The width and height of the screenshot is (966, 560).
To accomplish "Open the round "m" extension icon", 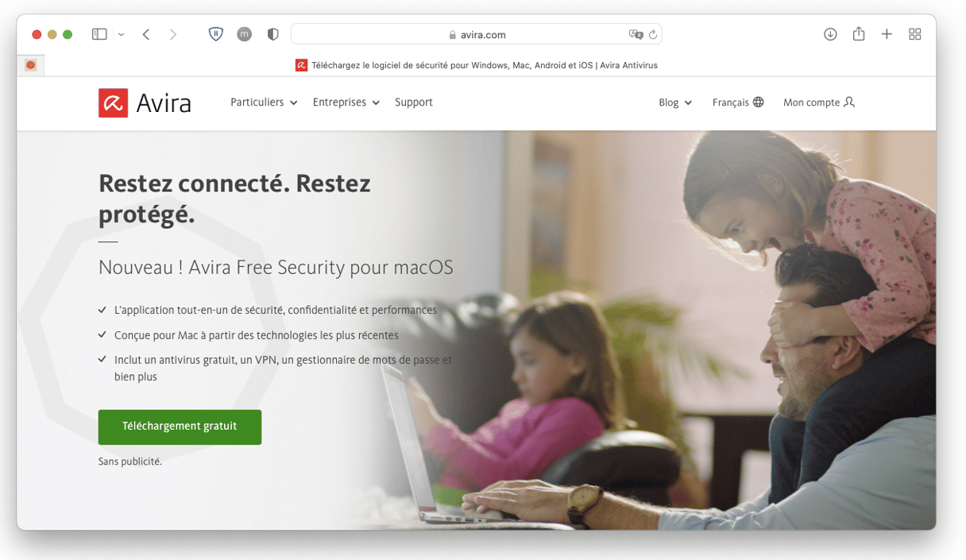I will (244, 34).
